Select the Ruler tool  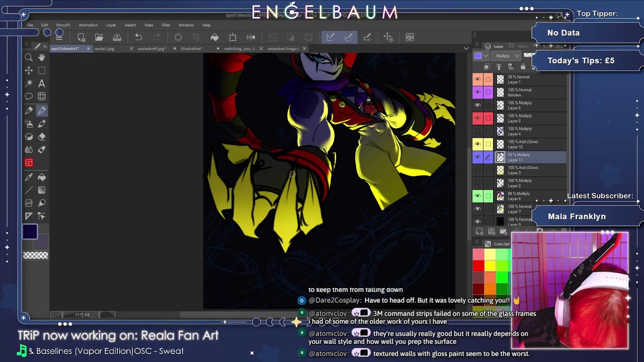click(x=29, y=216)
